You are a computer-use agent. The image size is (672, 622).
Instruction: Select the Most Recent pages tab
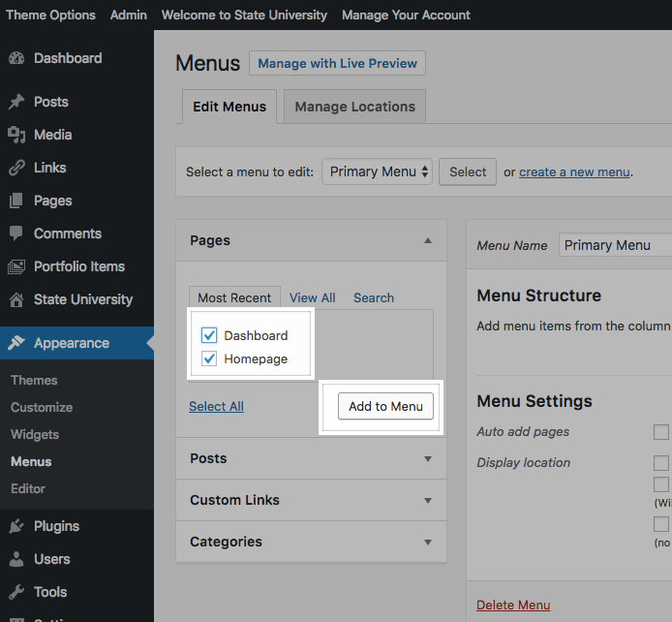pos(234,298)
